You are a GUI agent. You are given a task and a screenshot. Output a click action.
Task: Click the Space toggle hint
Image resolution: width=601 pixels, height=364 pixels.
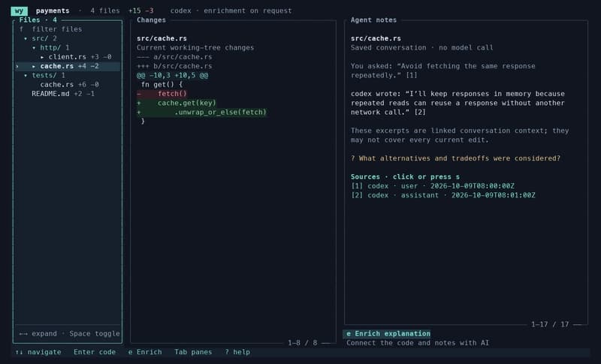(95, 334)
